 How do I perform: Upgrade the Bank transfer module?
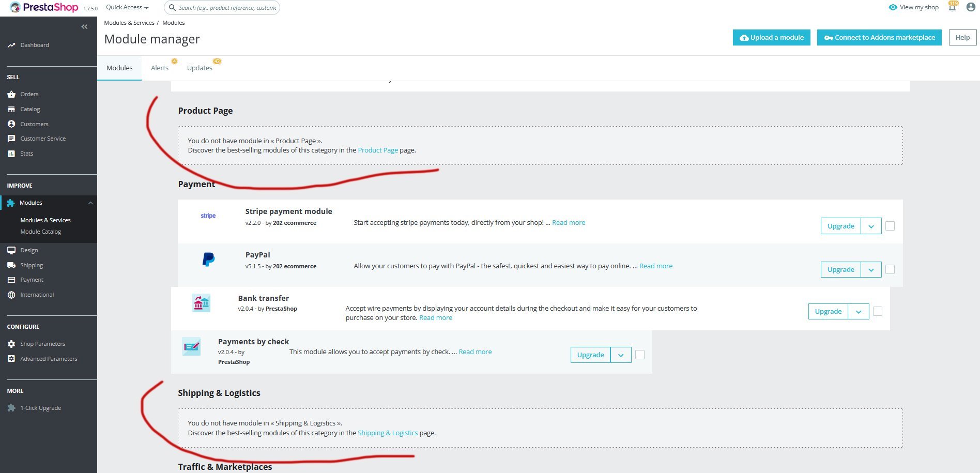[x=828, y=311]
